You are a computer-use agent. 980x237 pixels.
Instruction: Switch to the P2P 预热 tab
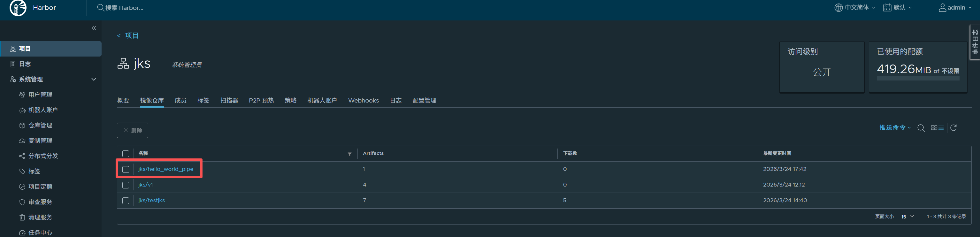(261, 100)
